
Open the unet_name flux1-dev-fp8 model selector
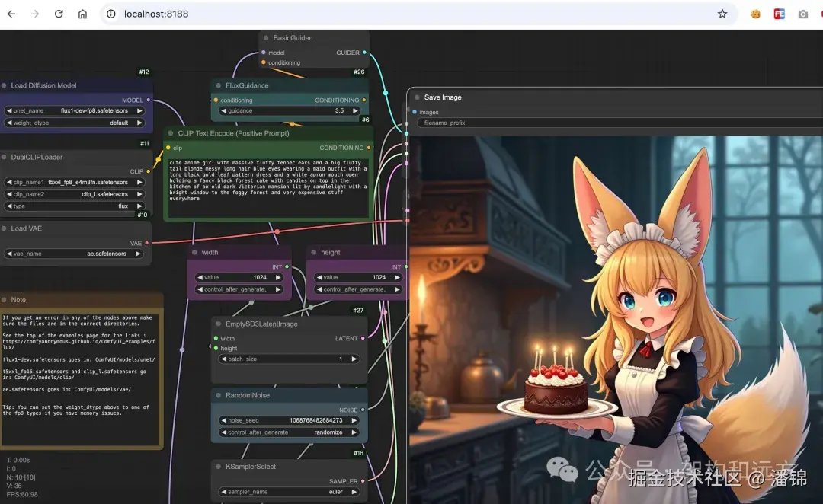click(74, 110)
